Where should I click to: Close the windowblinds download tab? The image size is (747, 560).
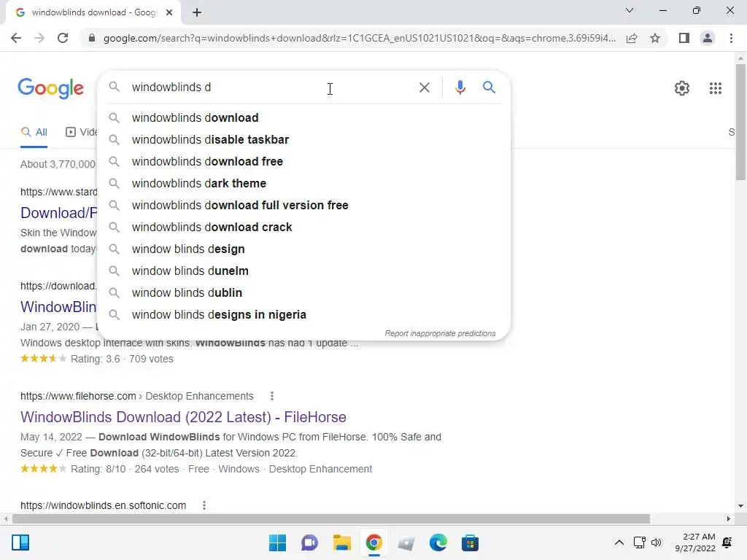tap(169, 12)
